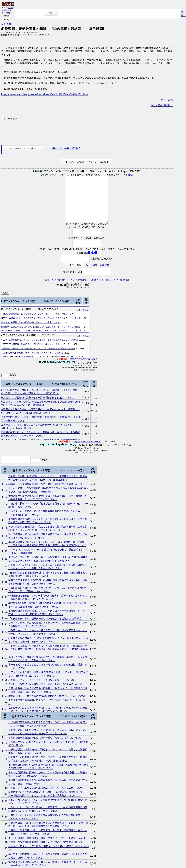The height and width of the screenshot is (868, 186).
Task: Click the captcha text entry field
Action: tap(75, 258)
